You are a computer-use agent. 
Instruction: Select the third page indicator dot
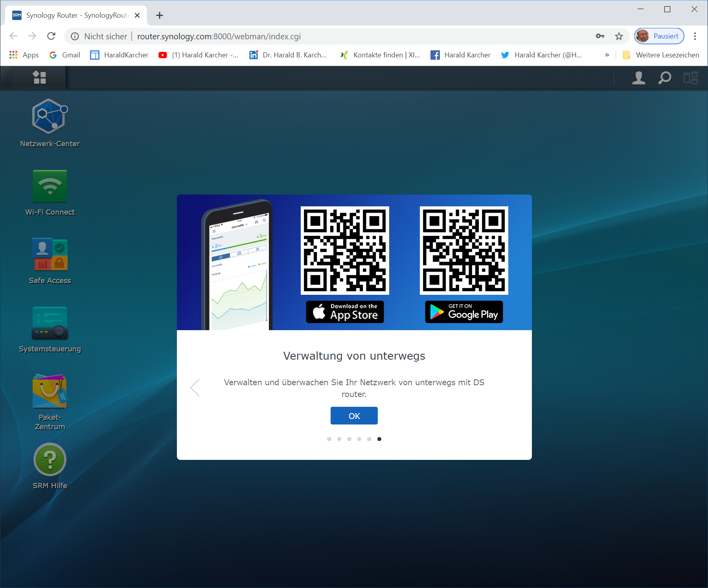click(x=349, y=439)
